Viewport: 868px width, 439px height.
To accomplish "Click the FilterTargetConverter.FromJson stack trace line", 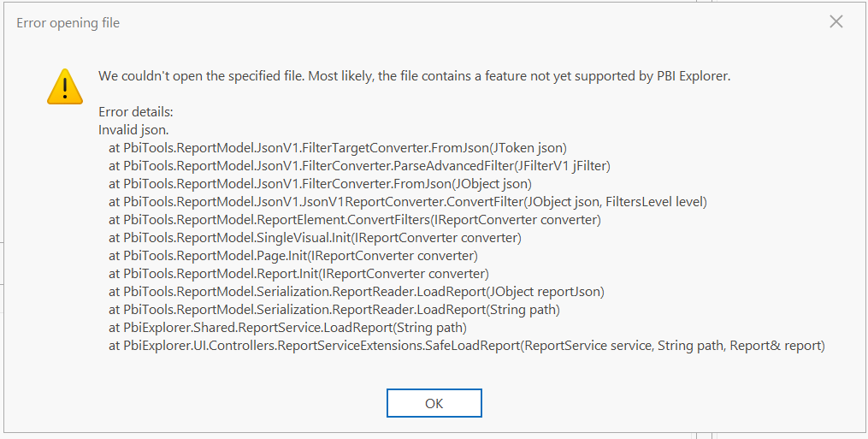I will (337, 148).
